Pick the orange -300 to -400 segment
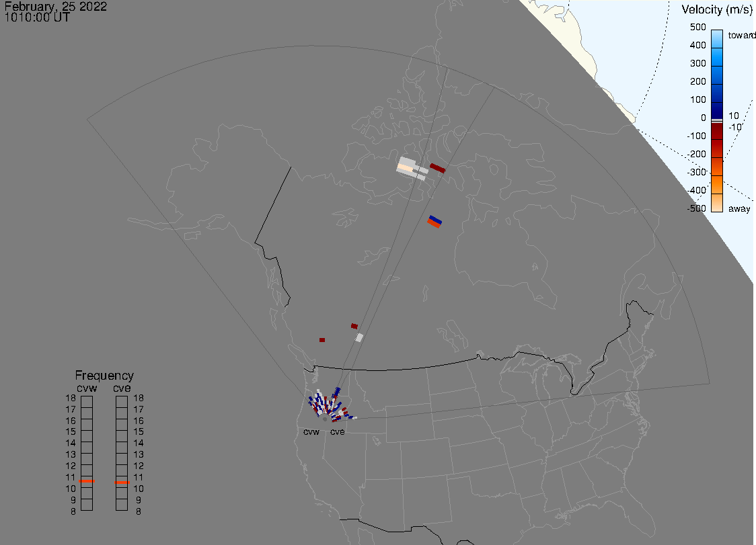 point(717,185)
